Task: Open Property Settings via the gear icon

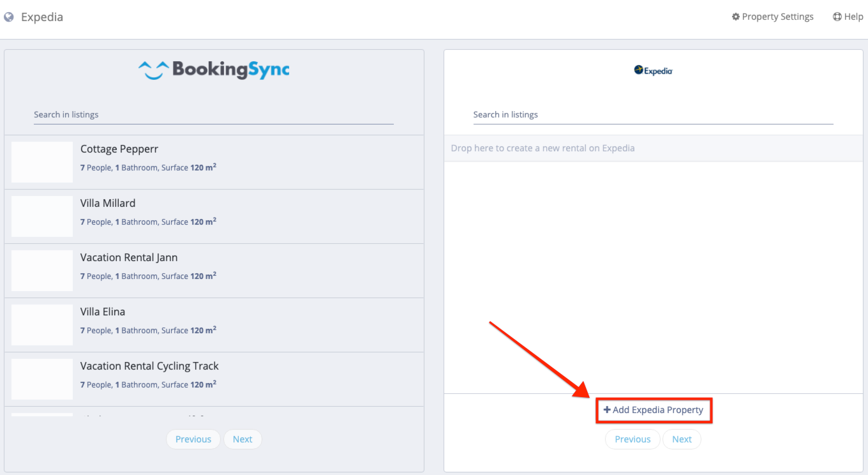Action: (x=735, y=17)
